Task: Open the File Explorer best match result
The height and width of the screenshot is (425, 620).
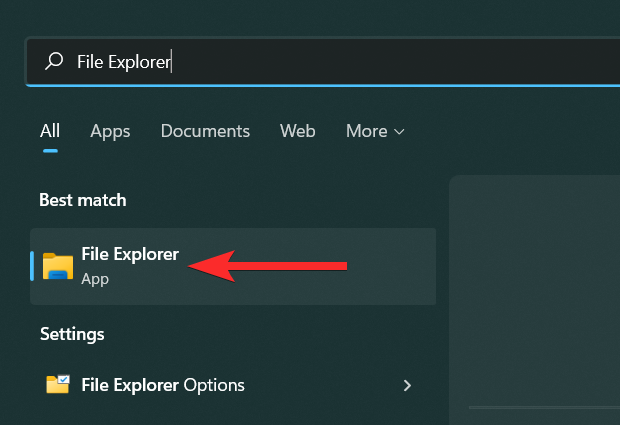Action: coord(130,255)
